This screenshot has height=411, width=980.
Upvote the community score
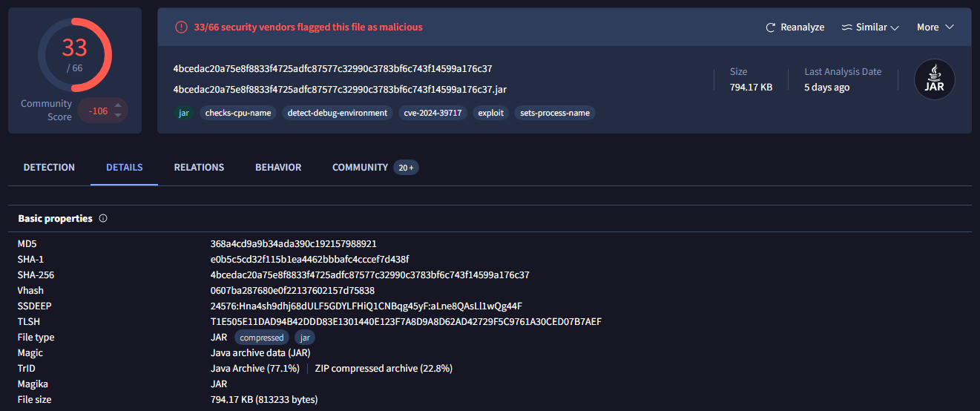coord(117,105)
